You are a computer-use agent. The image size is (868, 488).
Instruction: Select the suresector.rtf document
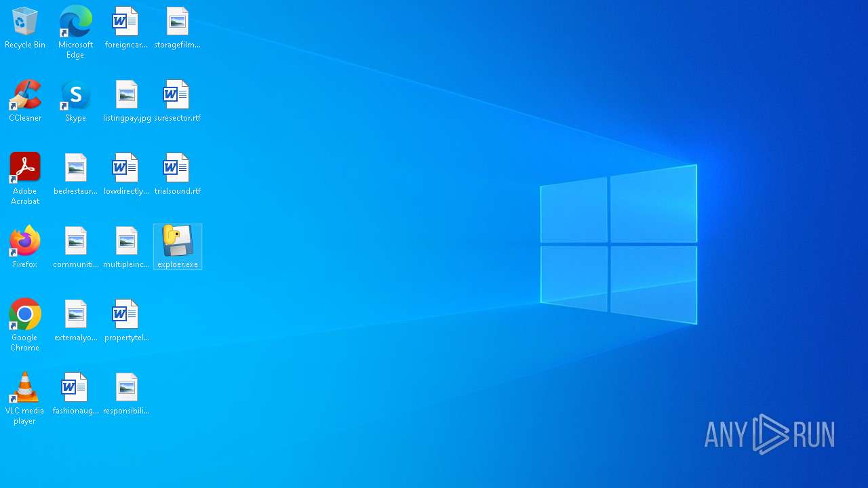(178, 101)
